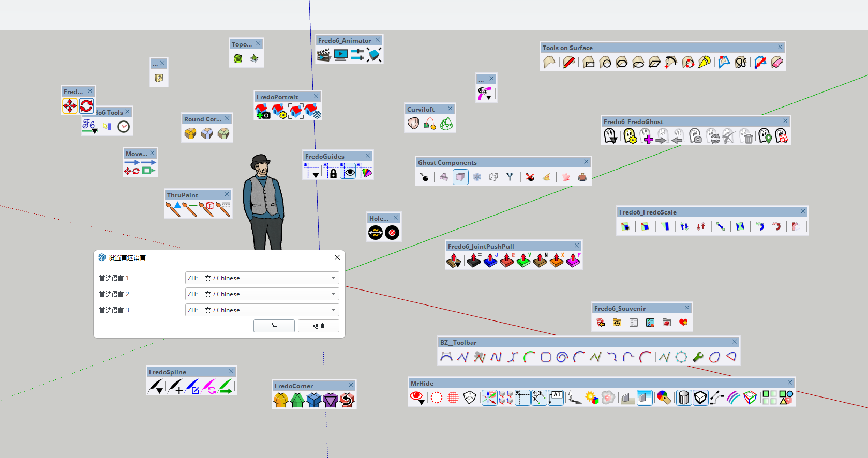This screenshot has width=868, height=458.
Task: Open the 首选语言 1 language dropdown
Action: [x=262, y=278]
